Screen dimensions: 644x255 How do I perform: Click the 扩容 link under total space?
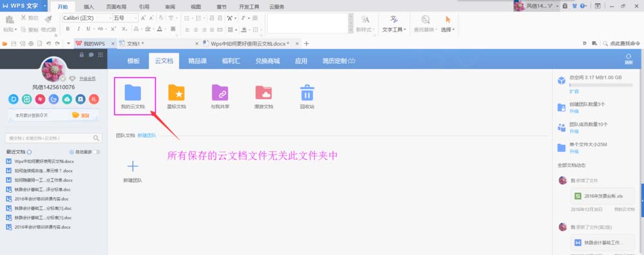[574, 91]
